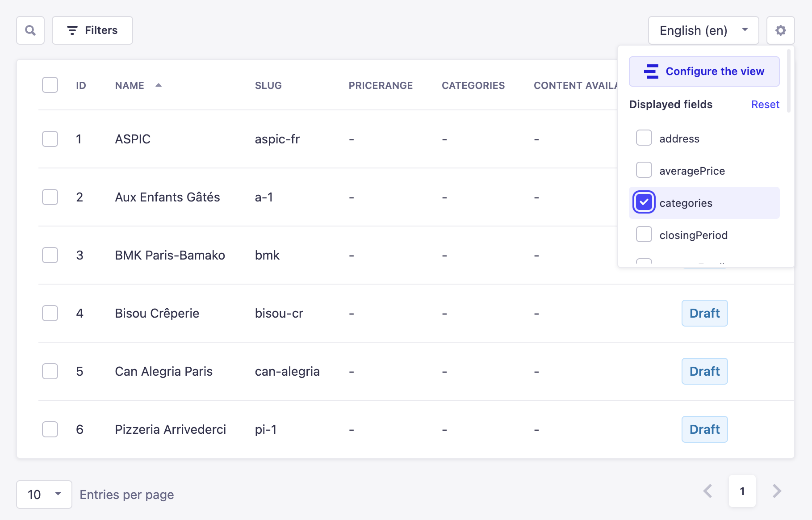Screen dimensions: 812x520
Task: Expand the closingPeriod field checkbox option
Action: (x=644, y=235)
